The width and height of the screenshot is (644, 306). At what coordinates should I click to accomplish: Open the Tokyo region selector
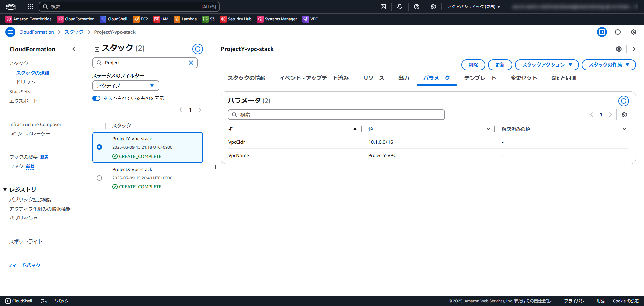[474, 7]
